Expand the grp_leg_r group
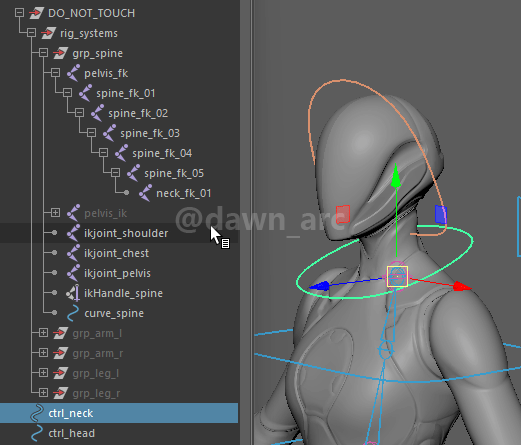The width and height of the screenshot is (521, 445). tap(43, 393)
